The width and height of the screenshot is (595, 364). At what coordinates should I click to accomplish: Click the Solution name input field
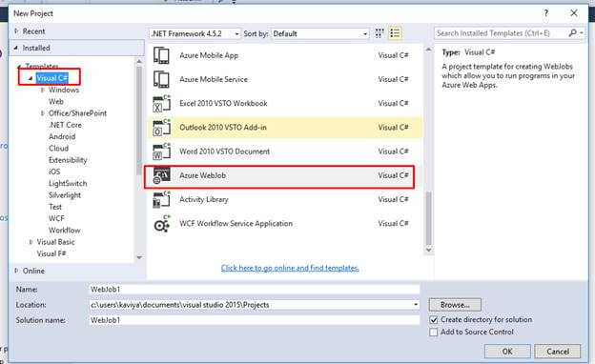pos(255,320)
